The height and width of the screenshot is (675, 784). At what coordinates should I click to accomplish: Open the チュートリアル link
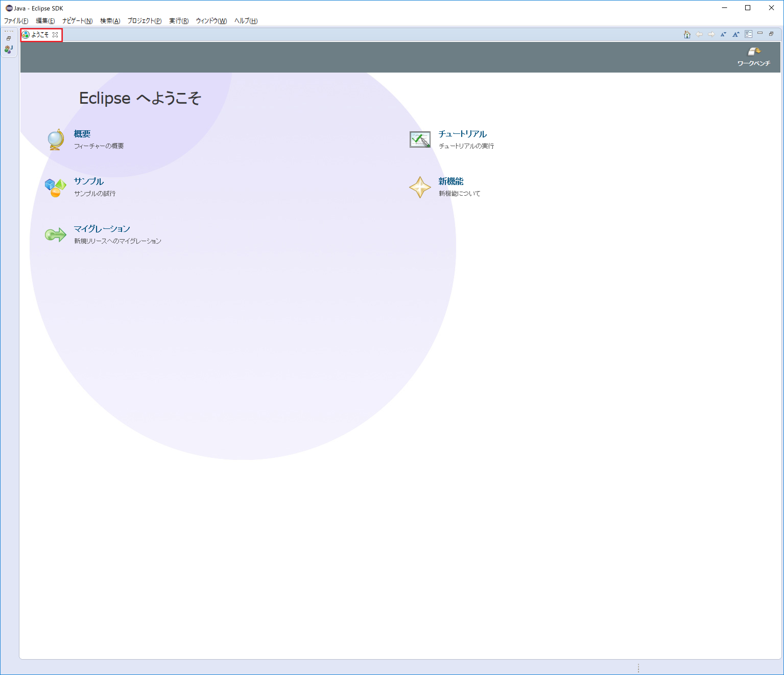[x=462, y=134]
